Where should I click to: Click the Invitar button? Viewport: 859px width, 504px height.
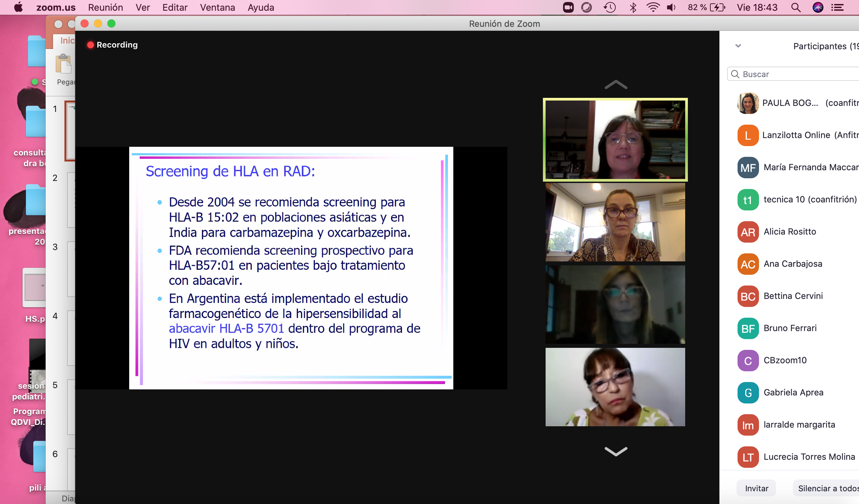coord(756,488)
